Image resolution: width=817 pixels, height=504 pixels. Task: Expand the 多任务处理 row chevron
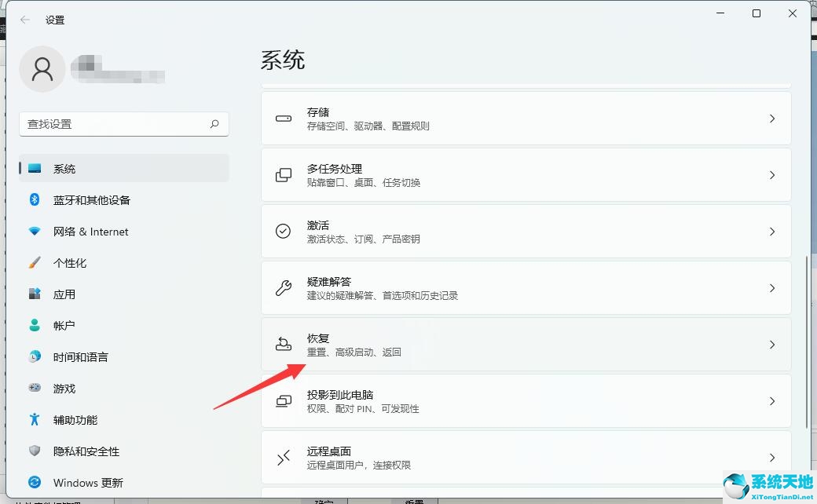[x=771, y=174]
